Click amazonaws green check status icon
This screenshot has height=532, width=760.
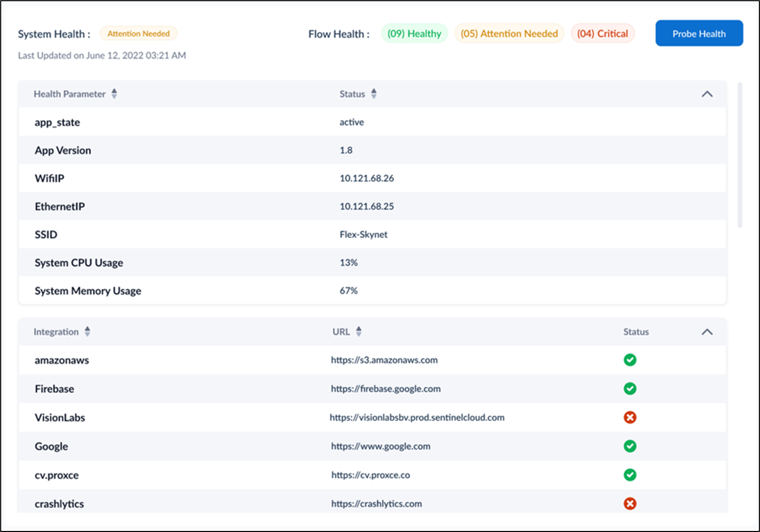(630, 360)
